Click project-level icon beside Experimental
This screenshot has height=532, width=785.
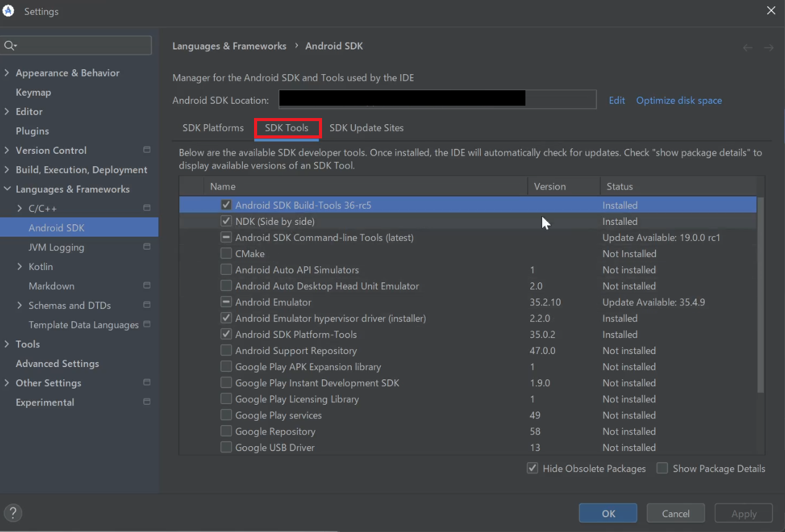[146, 402]
